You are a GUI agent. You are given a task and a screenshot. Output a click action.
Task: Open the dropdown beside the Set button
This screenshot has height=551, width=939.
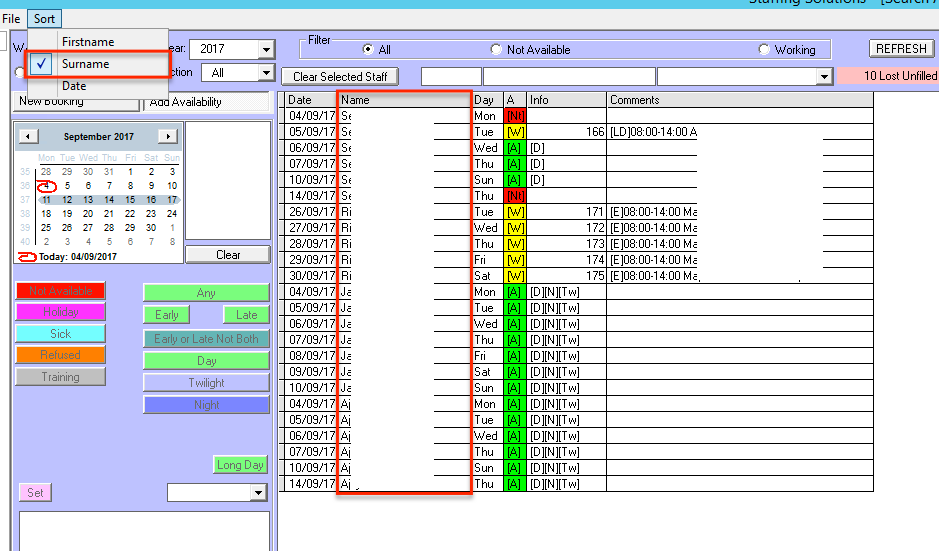259,493
